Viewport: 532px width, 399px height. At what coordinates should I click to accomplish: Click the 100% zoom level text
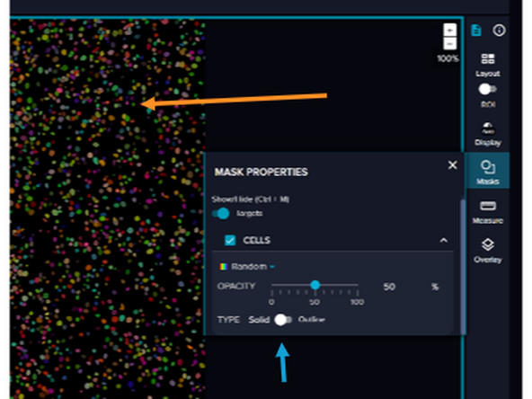point(448,58)
